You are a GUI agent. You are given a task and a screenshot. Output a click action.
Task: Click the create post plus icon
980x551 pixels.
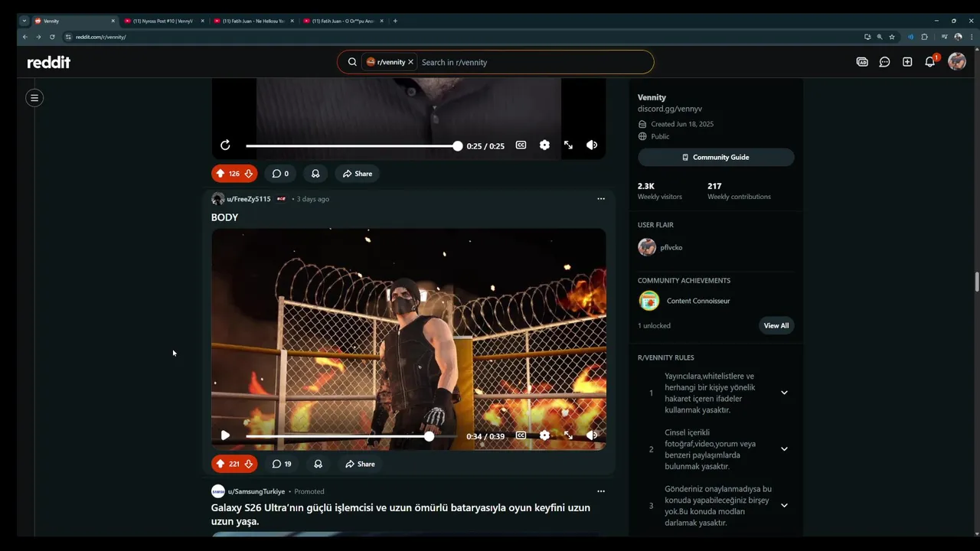(x=907, y=62)
